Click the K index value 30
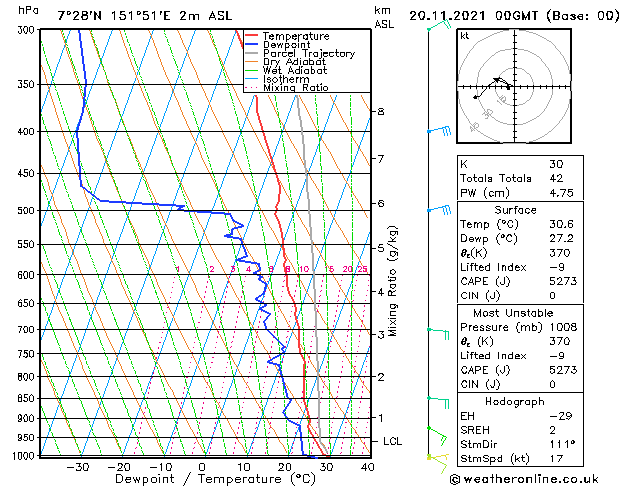The height and width of the screenshot is (486, 629). 556,164
